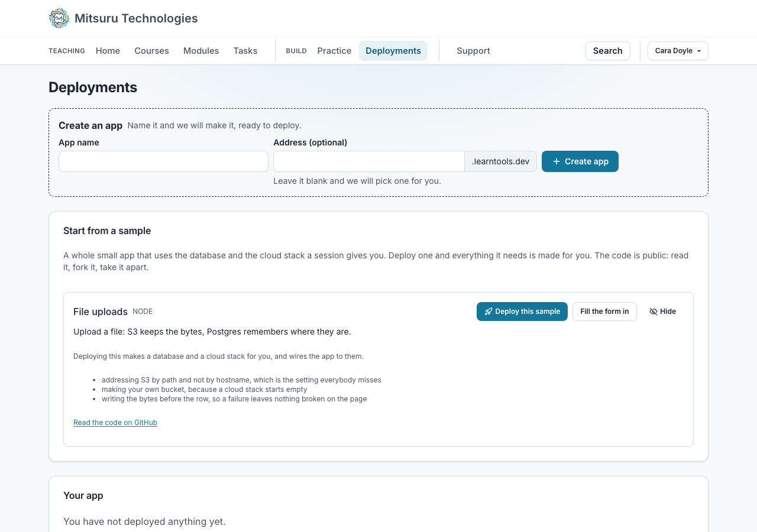The height and width of the screenshot is (532, 757).
Task: Go to the Courses section
Action: (x=151, y=51)
